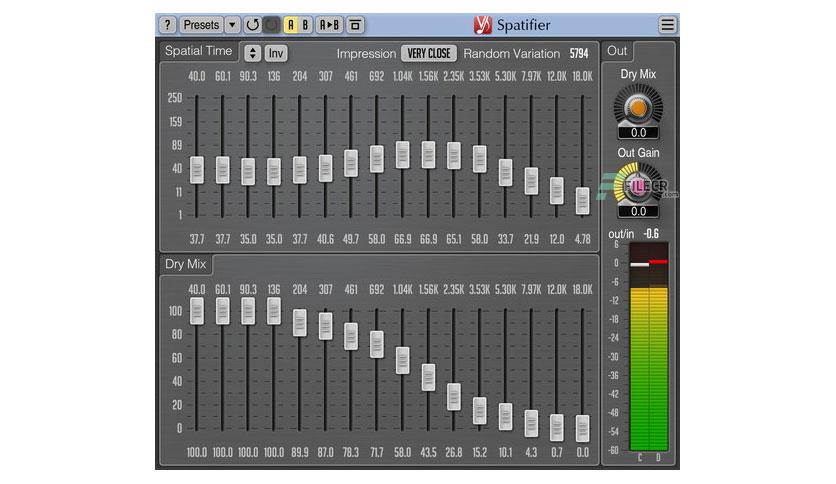Toggle the Inv button
836x484 pixels.
(276, 53)
